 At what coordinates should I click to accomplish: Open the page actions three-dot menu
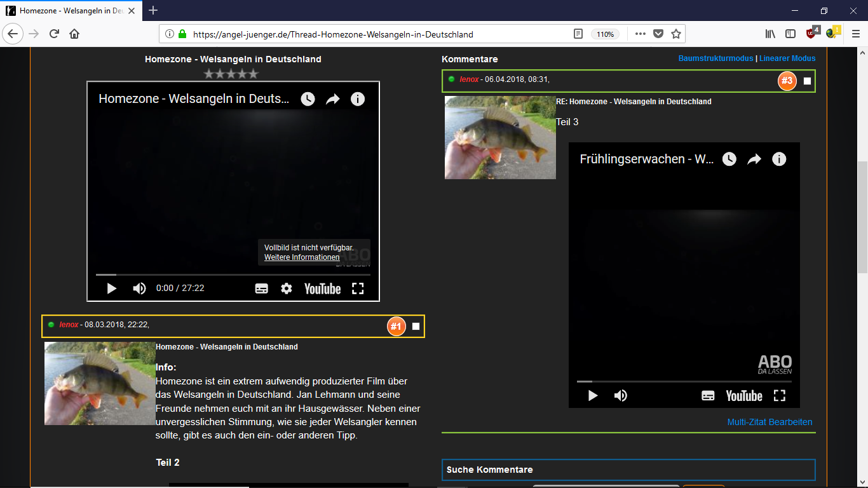pos(640,34)
